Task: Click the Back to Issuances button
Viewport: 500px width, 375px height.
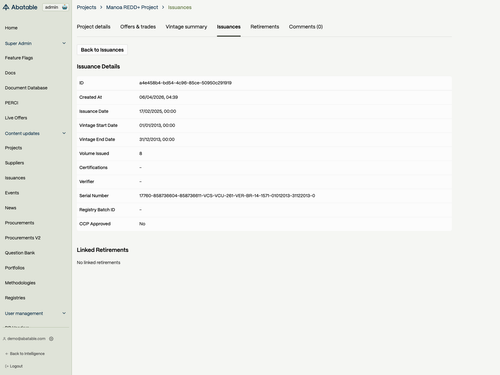Action: click(x=102, y=50)
